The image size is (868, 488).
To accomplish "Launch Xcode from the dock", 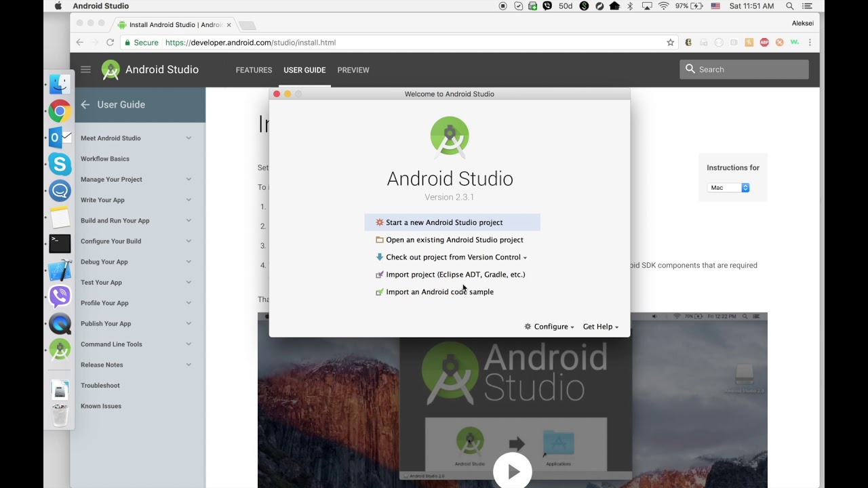I will tap(60, 270).
